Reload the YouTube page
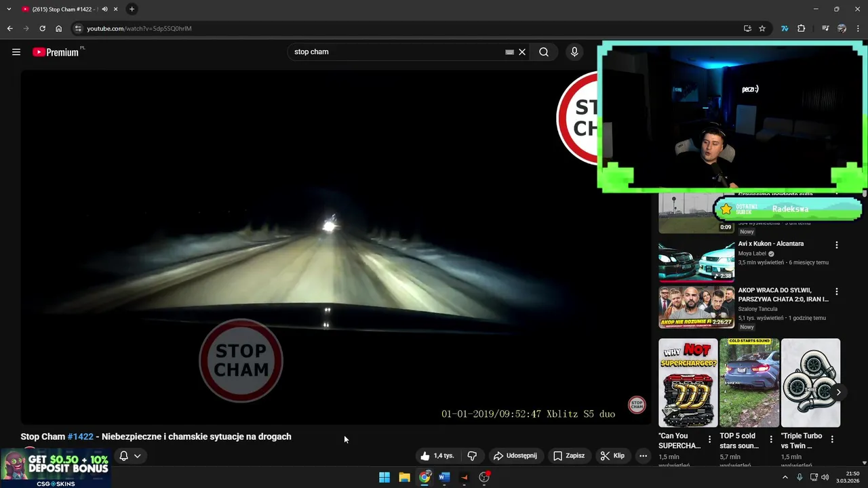This screenshot has height=488, width=868. (x=42, y=28)
